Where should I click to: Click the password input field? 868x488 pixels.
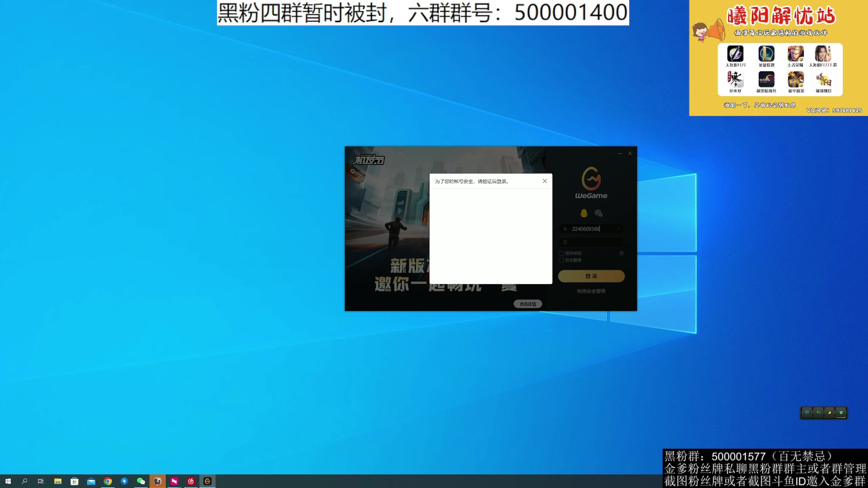click(591, 242)
